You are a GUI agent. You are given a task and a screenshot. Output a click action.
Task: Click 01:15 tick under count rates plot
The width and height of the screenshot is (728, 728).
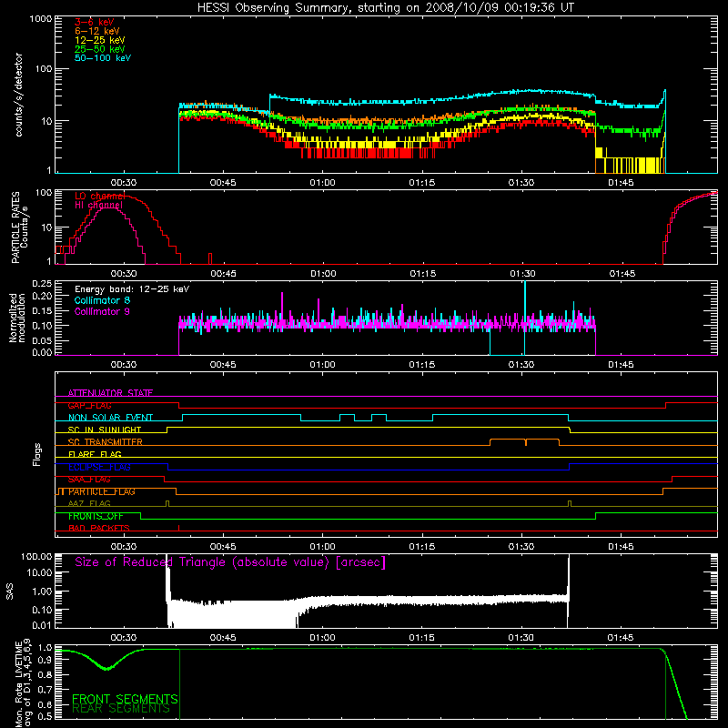(x=422, y=183)
